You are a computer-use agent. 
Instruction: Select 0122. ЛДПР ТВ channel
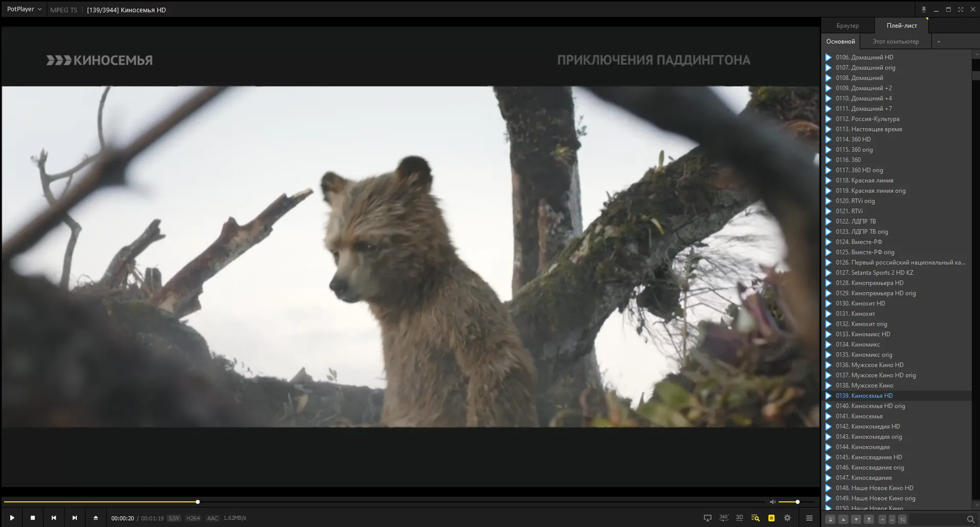(896, 221)
